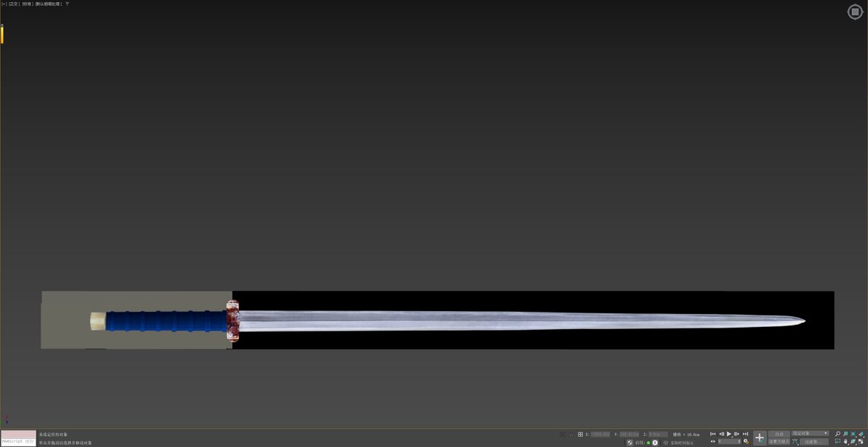The image size is (868, 447).
Task: Toggle 设置关键点 set key mode
Action: click(779, 441)
